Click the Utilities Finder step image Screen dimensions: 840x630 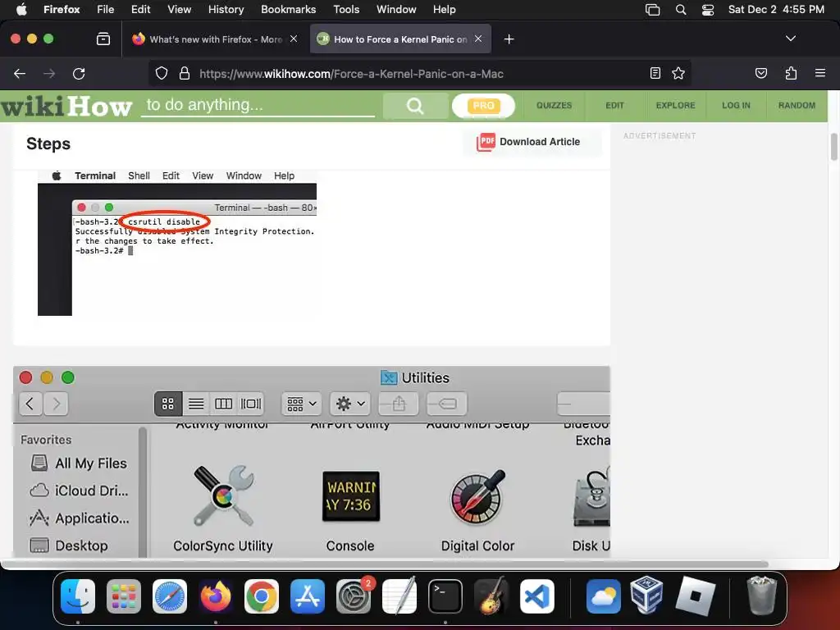[312, 462]
